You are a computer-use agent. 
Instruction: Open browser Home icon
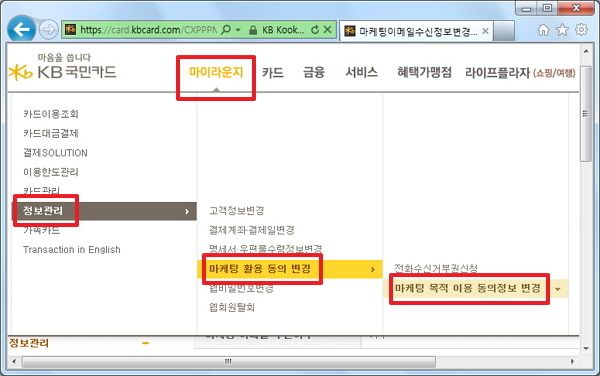pos(543,29)
